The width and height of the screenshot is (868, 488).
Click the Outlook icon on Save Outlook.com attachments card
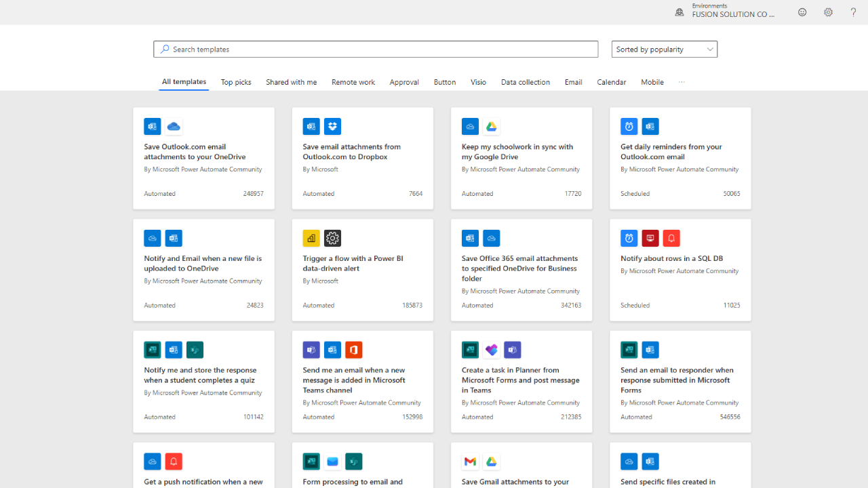tap(153, 126)
